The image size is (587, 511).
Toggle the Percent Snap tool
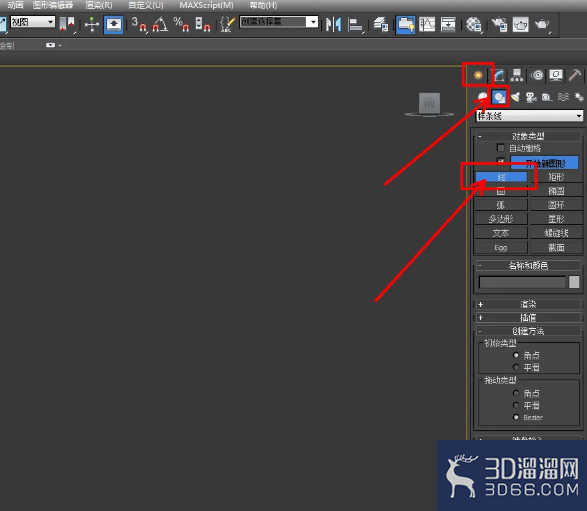pos(181,24)
